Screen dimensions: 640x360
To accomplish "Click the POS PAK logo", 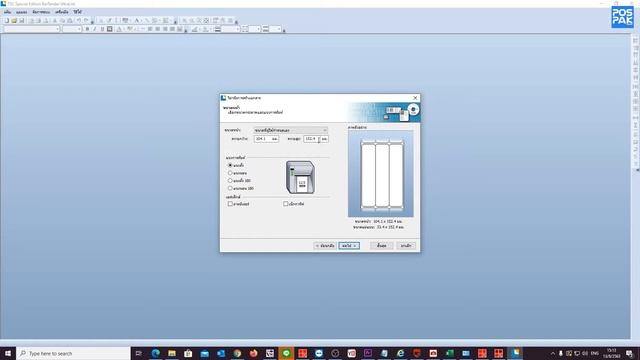I will pyautogui.click(x=622, y=17).
